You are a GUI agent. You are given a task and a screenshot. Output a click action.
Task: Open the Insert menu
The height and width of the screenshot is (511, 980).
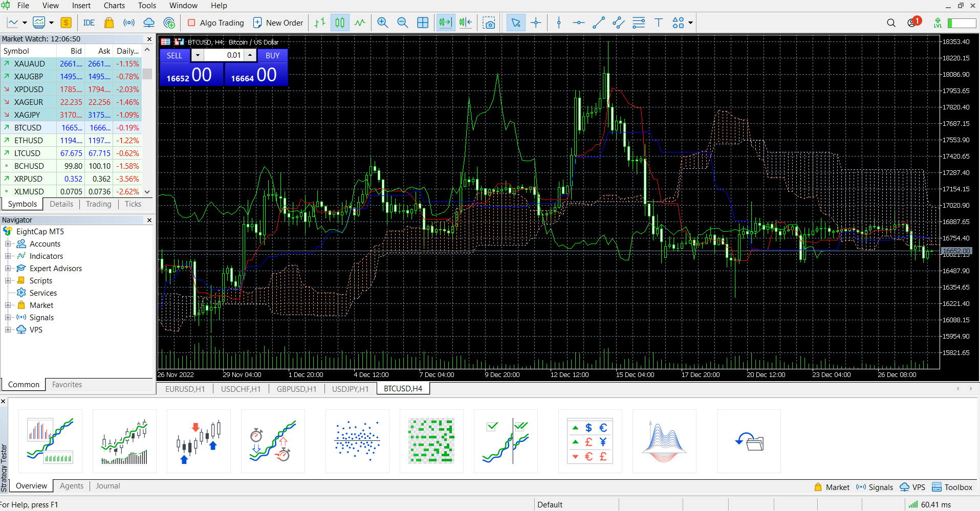pyautogui.click(x=81, y=5)
